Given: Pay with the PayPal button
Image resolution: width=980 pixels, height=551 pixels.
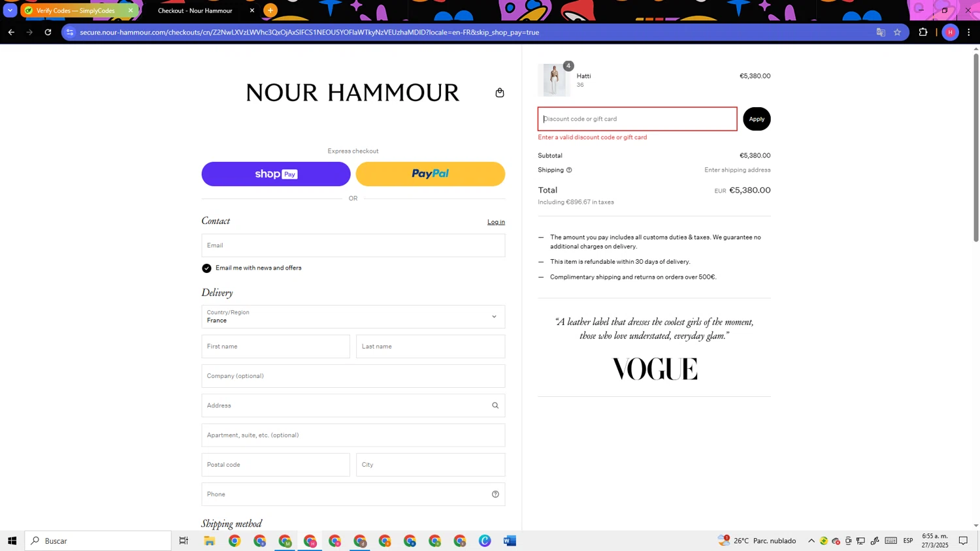Looking at the screenshot, I should click(x=430, y=174).
